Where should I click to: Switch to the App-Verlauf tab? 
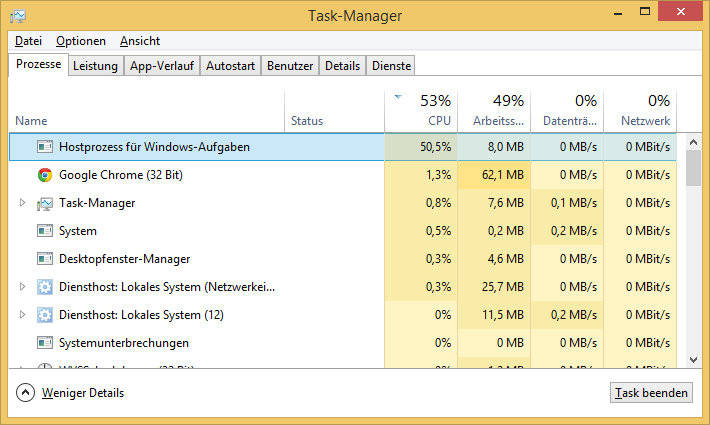point(162,66)
